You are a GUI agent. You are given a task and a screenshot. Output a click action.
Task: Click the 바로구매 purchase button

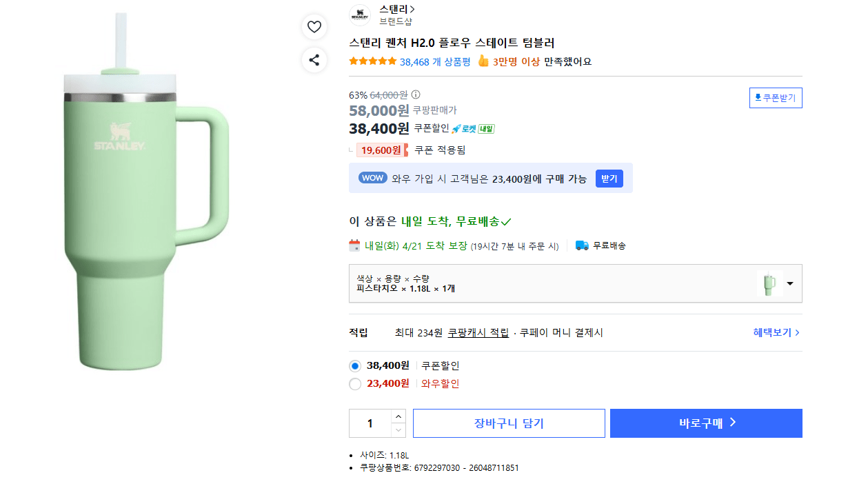click(705, 423)
